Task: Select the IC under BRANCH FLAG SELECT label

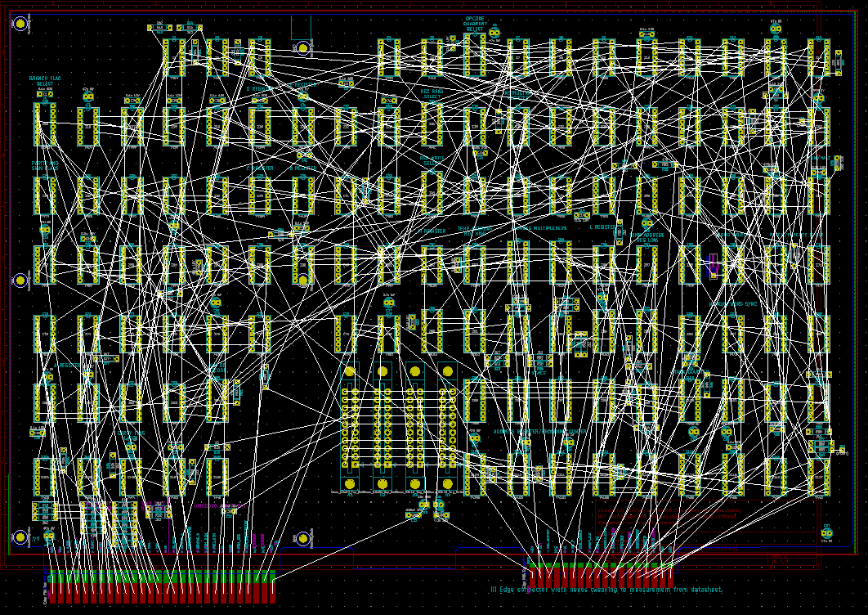Action: (x=45, y=124)
